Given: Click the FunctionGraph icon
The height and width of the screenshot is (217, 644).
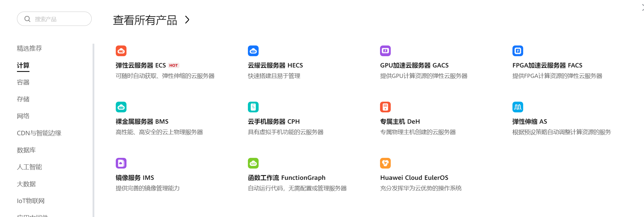Looking at the screenshot, I should point(253,163).
